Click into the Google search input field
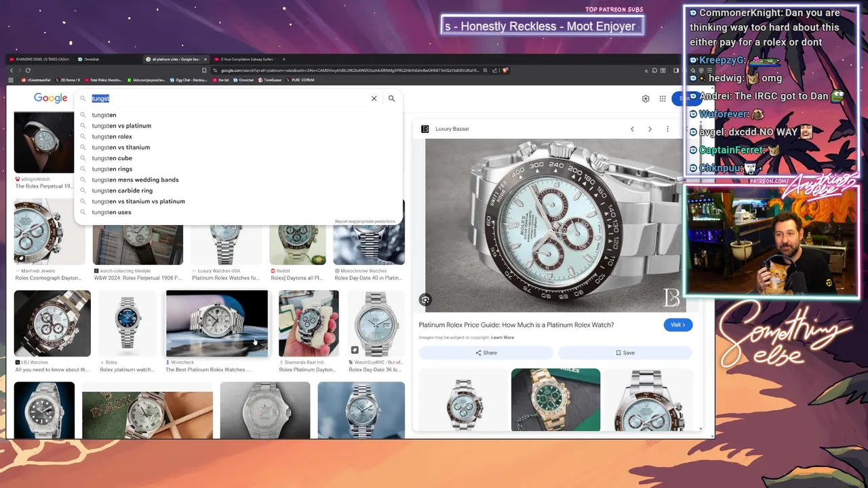Image resolution: width=868 pixels, height=488 pixels. 229,98
